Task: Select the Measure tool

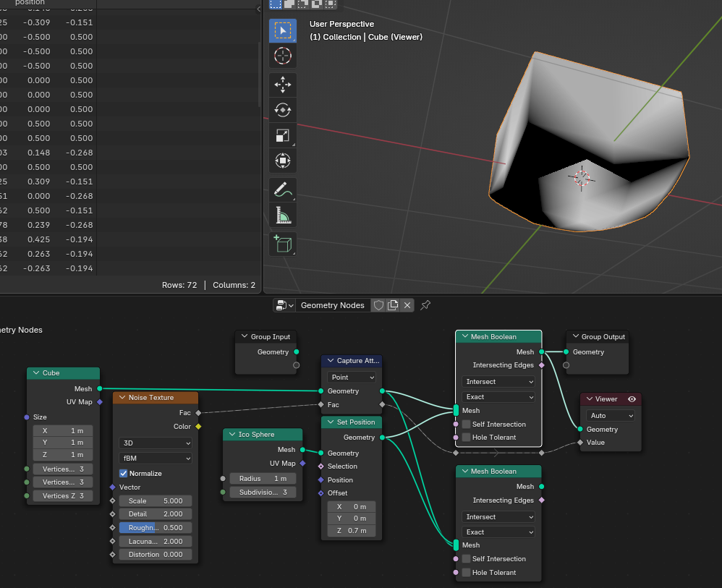Action: [282, 215]
